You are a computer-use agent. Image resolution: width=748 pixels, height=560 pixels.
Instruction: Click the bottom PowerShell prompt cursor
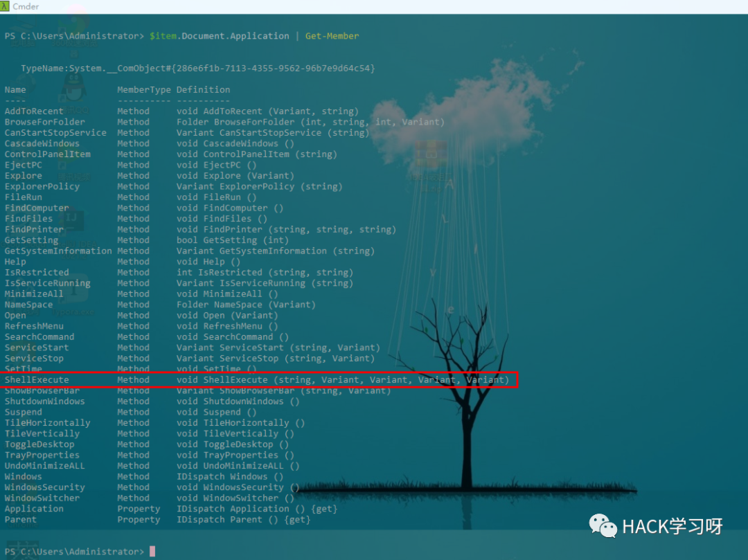(x=152, y=552)
